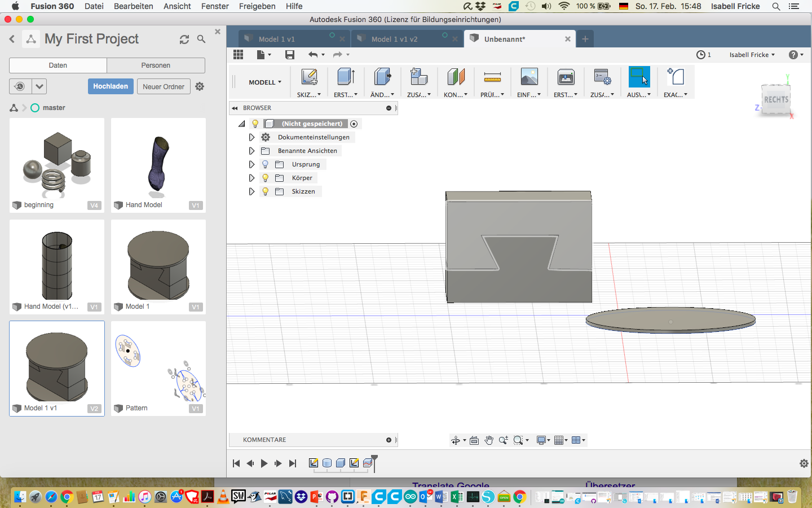The height and width of the screenshot is (508, 812).
Task: Click the Neuer Ordner button
Action: (164, 86)
